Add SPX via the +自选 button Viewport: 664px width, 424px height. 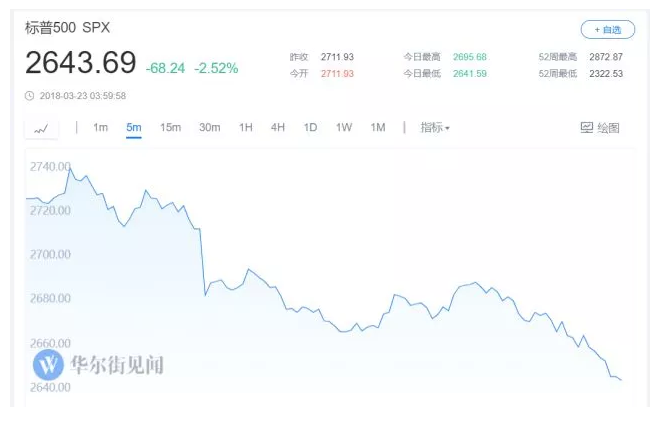pyautogui.click(x=607, y=30)
